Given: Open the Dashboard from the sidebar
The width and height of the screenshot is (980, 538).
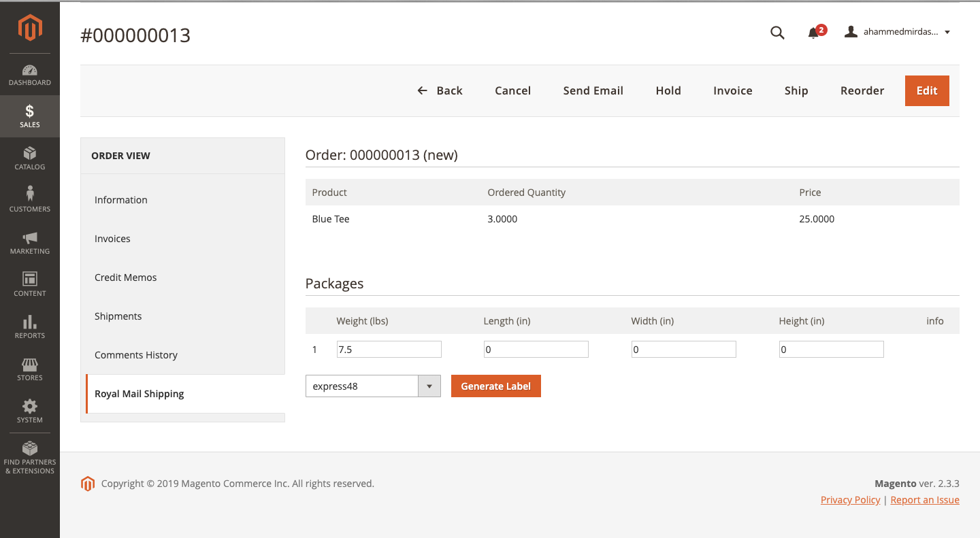Looking at the screenshot, I should point(30,75).
